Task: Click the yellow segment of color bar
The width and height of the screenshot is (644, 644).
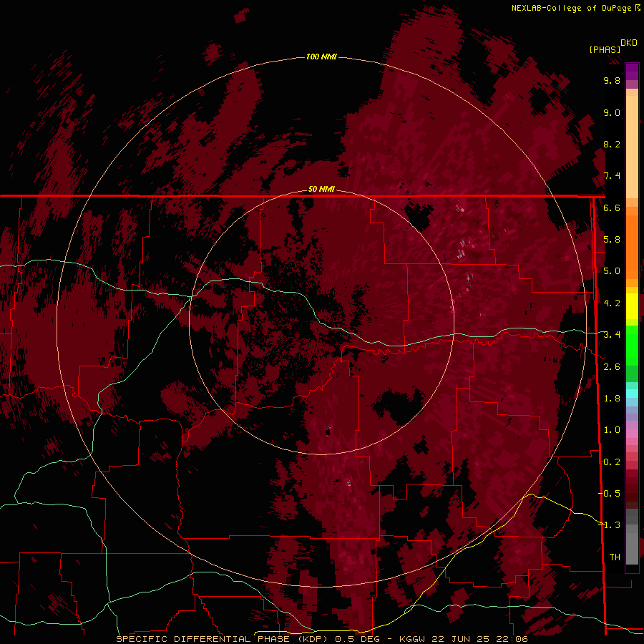Action: (632, 306)
